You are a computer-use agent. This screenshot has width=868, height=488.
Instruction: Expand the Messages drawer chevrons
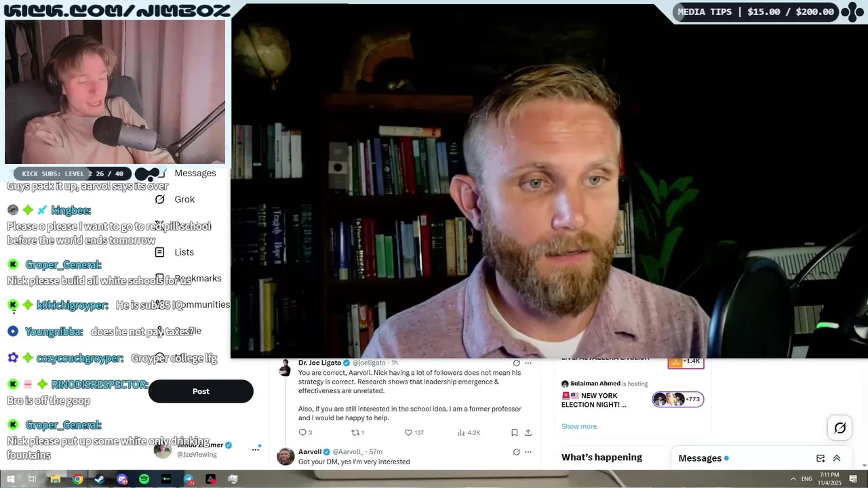(837, 458)
